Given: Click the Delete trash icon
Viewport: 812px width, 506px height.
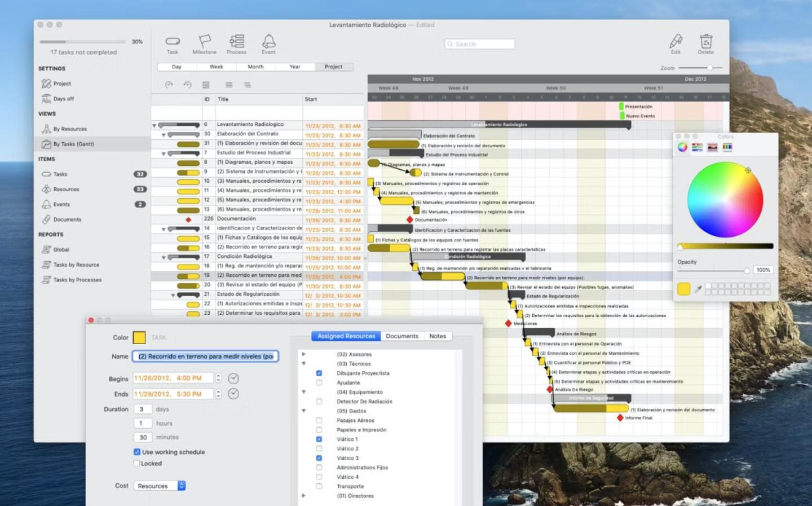Looking at the screenshot, I should tap(705, 42).
